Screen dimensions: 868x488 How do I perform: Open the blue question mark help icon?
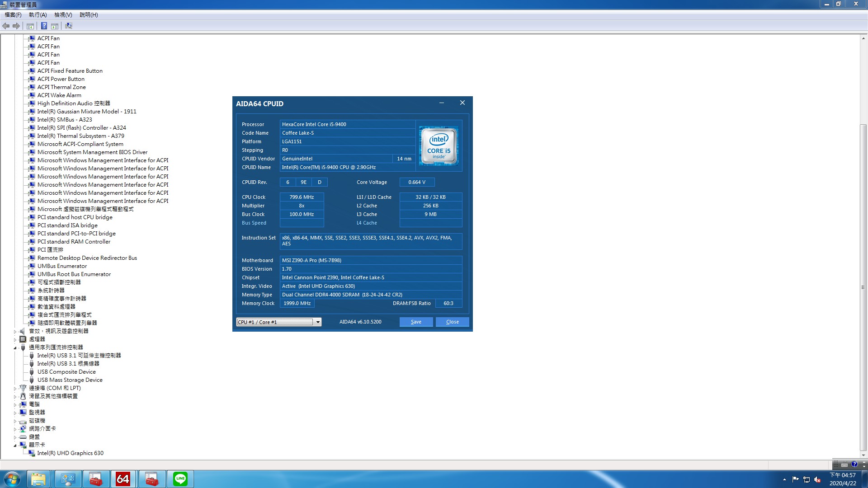[x=44, y=26]
